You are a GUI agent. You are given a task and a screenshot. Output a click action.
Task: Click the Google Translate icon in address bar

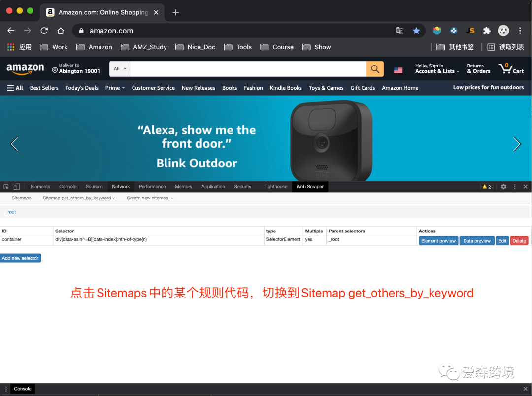click(x=399, y=30)
